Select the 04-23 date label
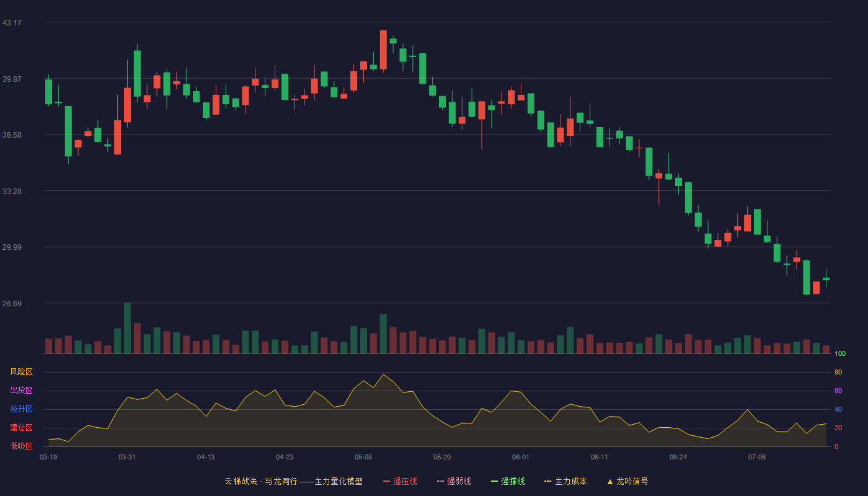 point(285,457)
